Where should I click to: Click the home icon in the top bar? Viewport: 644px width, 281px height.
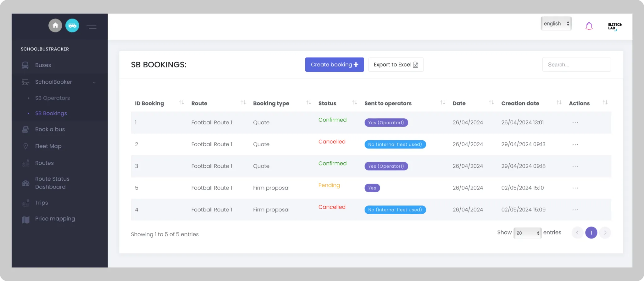click(55, 25)
